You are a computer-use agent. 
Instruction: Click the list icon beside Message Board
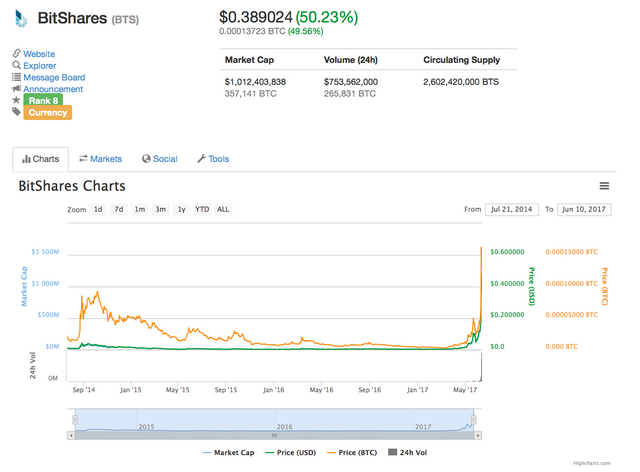16,77
